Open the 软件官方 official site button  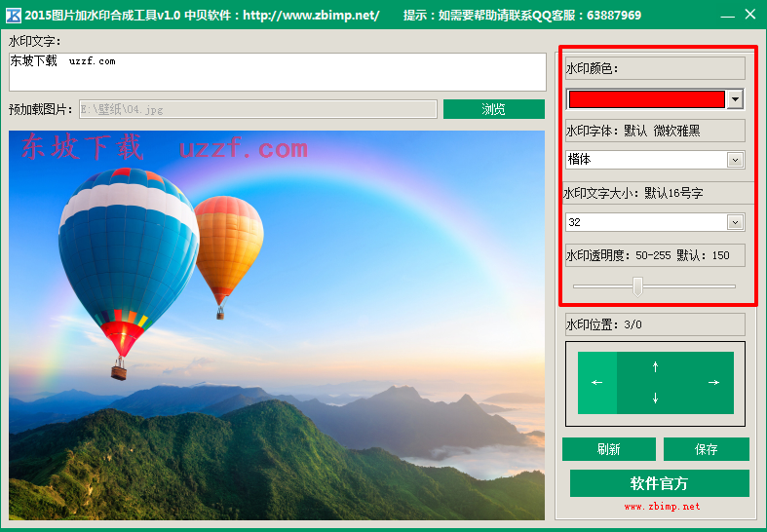(x=660, y=483)
